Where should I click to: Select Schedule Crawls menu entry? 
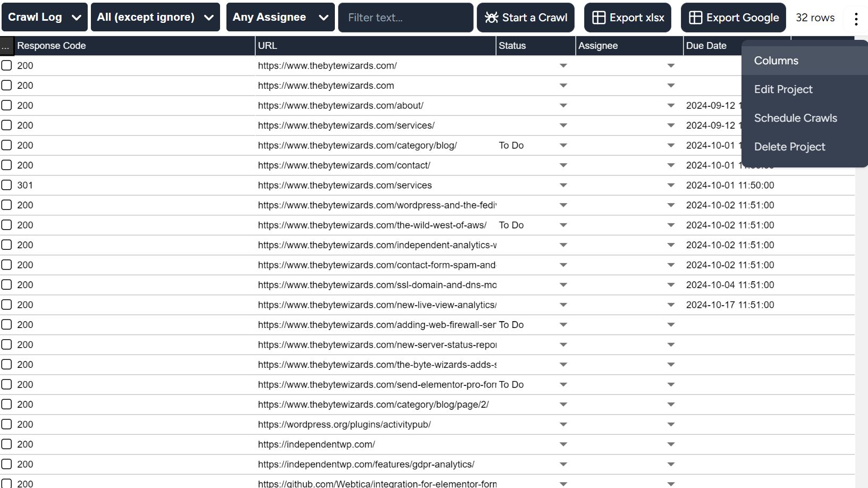tap(795, 118)
